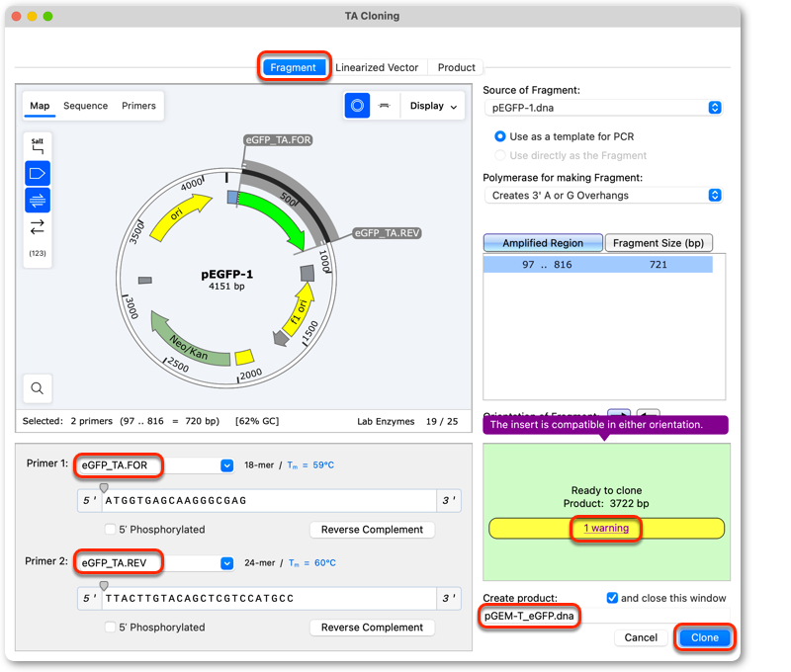The image size is (791, 672).
Task: Expand the Display menu
Action: pyautogui.click(x=433, y=106)
